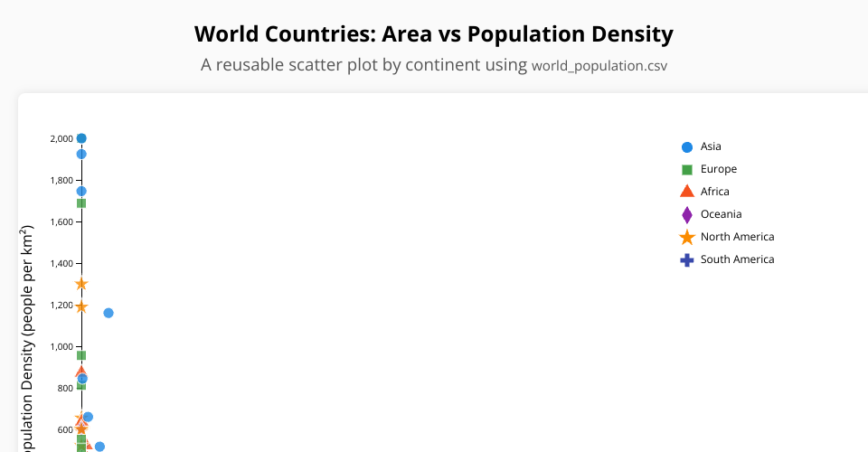The width and height of the screenshot is (868, 452).
Task: Toggle the Asia legend label
Action: [x=711, y=146]
